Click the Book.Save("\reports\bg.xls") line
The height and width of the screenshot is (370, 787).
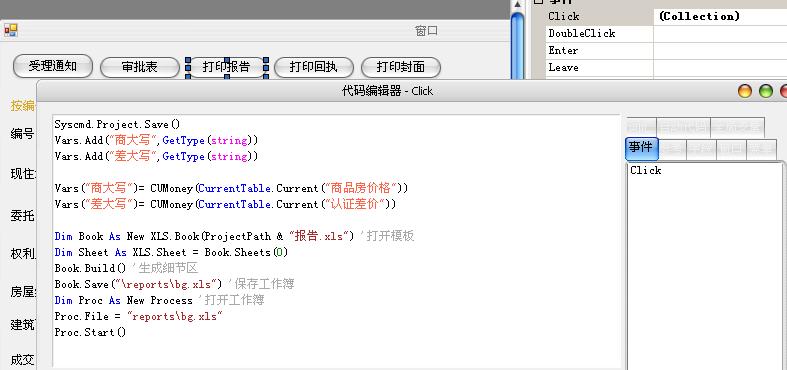(x=174, y=284)
